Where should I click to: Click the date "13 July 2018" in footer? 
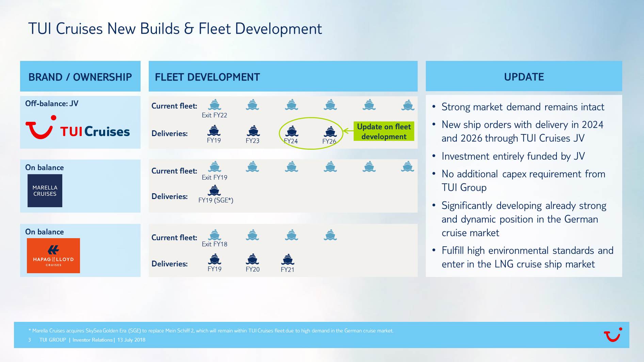(131, 340)
